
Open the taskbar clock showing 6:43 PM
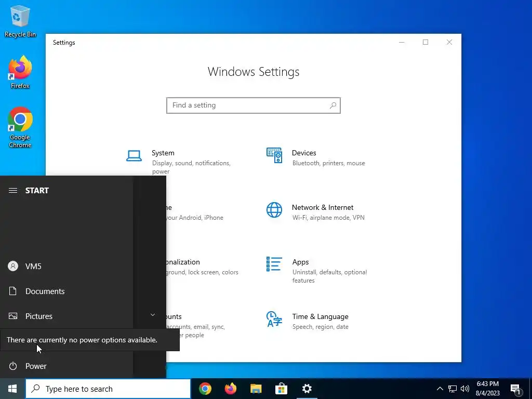click(487, 389)
